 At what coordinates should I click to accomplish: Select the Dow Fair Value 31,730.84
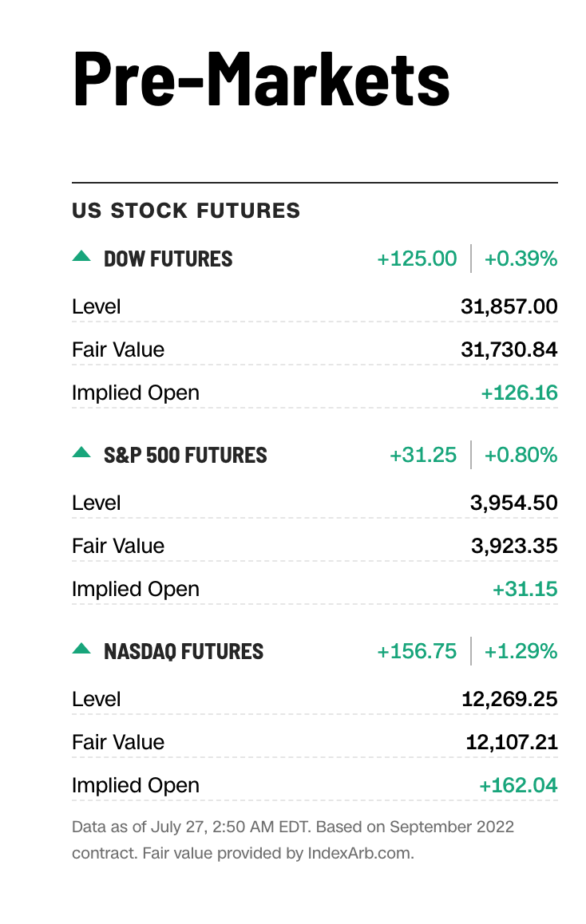coord(509,349)
